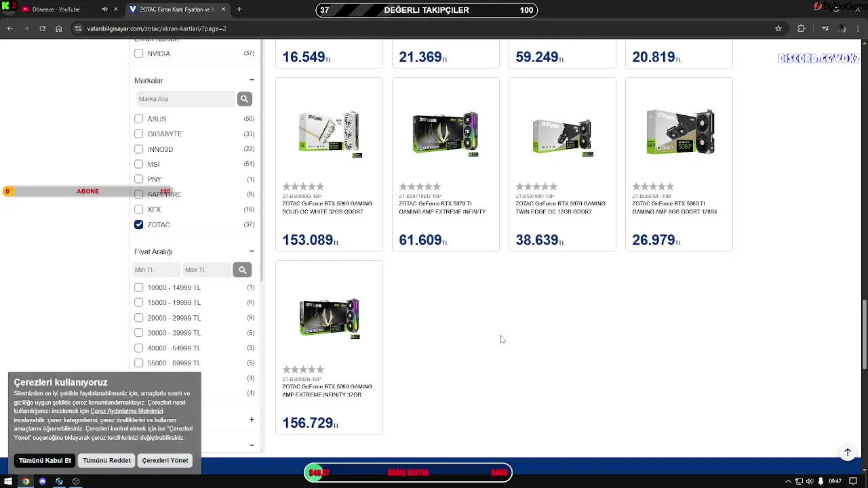The height and width of the screenshot is (488, 868).
Task: Tick the PNY brand checkbox
Action: tap(138, 179)
